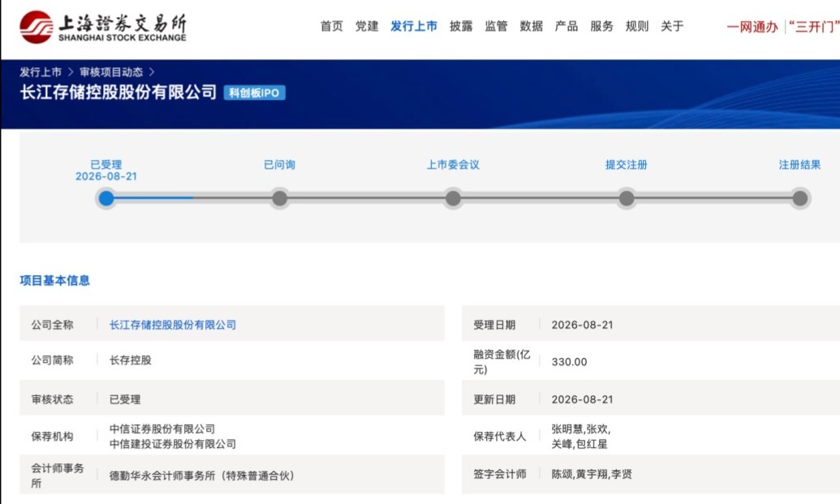Click the 已受理 stage label
The width and height of the screenshot is (840, 504).
[106, 165]
